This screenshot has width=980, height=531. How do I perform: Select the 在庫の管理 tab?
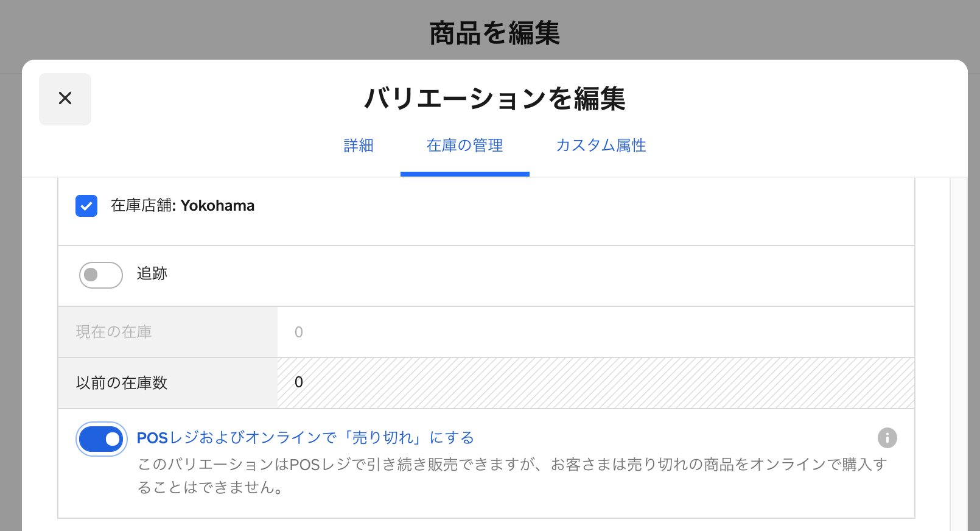click(x=464, y=146)
